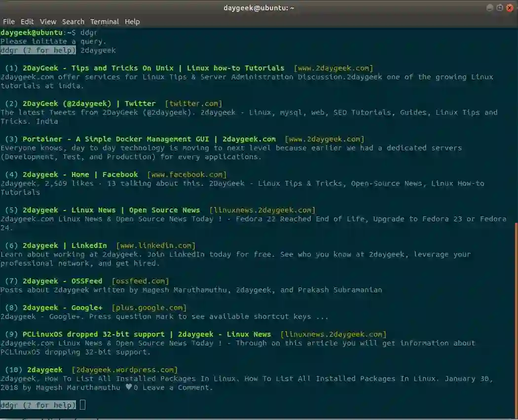
Task: Click text 'PCLinuxOS dropping 32-bit support.'
Action: pyautogui.click(x=75, y=352)
